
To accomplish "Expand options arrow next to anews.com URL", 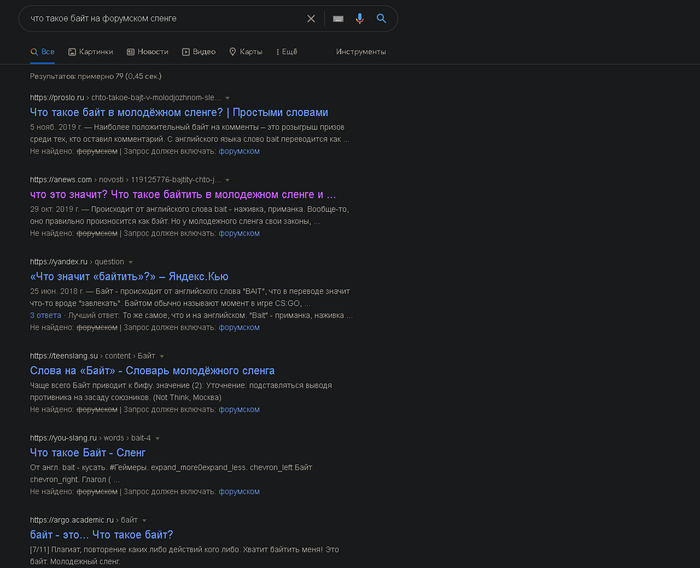I will (227, 180).
